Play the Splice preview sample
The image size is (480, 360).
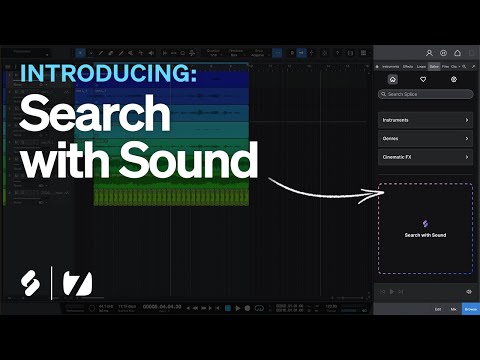point(392,292)
